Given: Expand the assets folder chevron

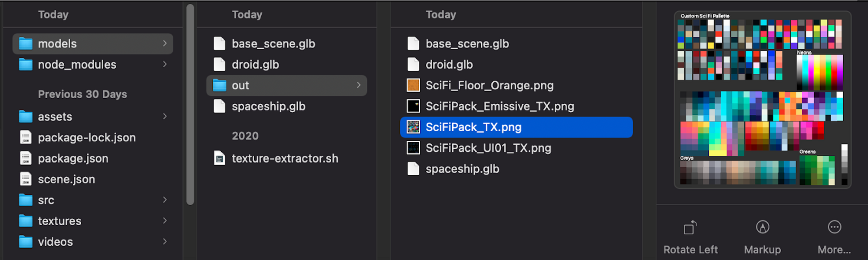Looking at the screenshot, I should [x=165, y=117].
